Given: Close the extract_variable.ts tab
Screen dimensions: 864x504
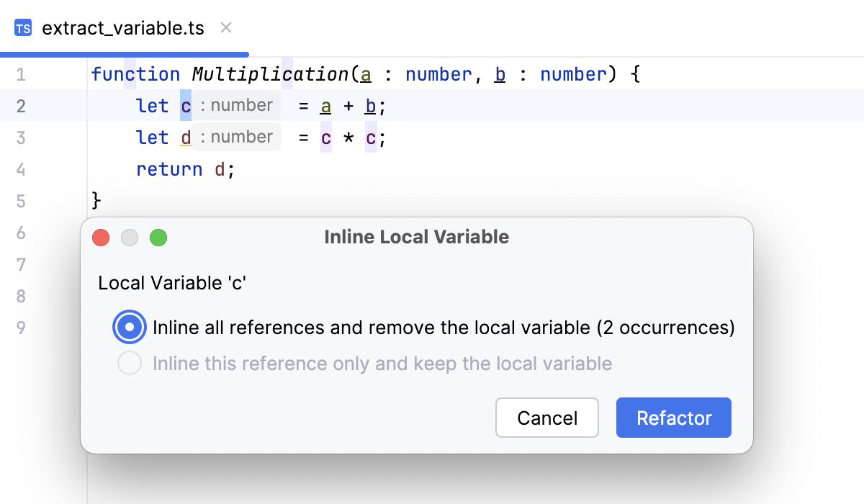Looking at the screenshot, I should tap(225, 28).
